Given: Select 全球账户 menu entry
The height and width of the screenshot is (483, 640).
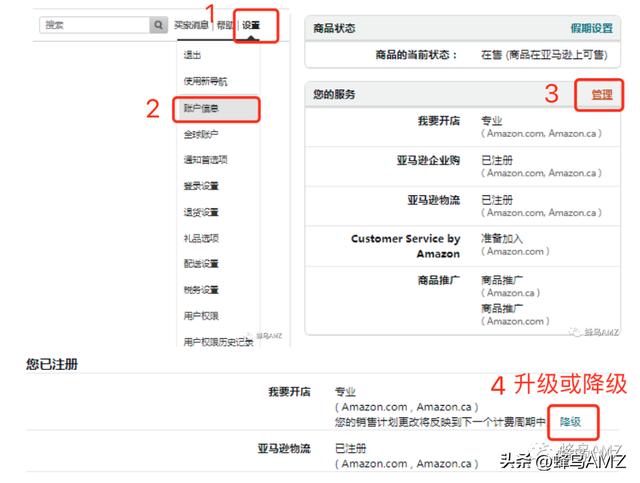Looking at the screenshot, I should (201, 134).
